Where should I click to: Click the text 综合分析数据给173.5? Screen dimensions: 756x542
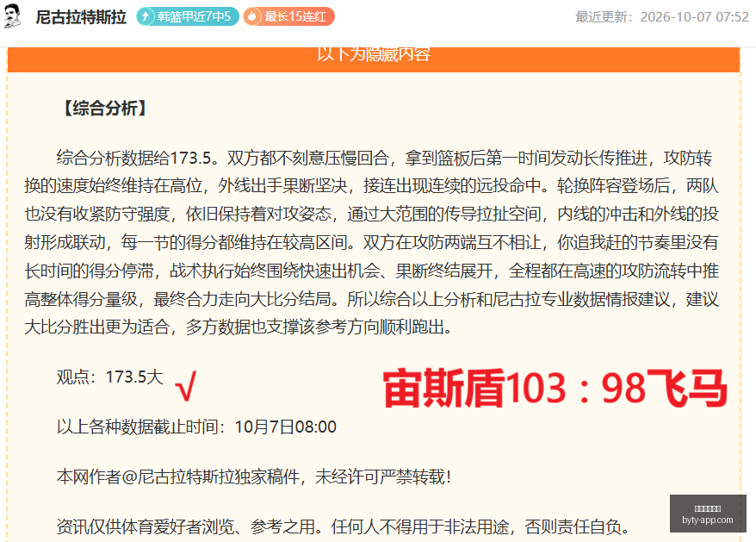133,158
